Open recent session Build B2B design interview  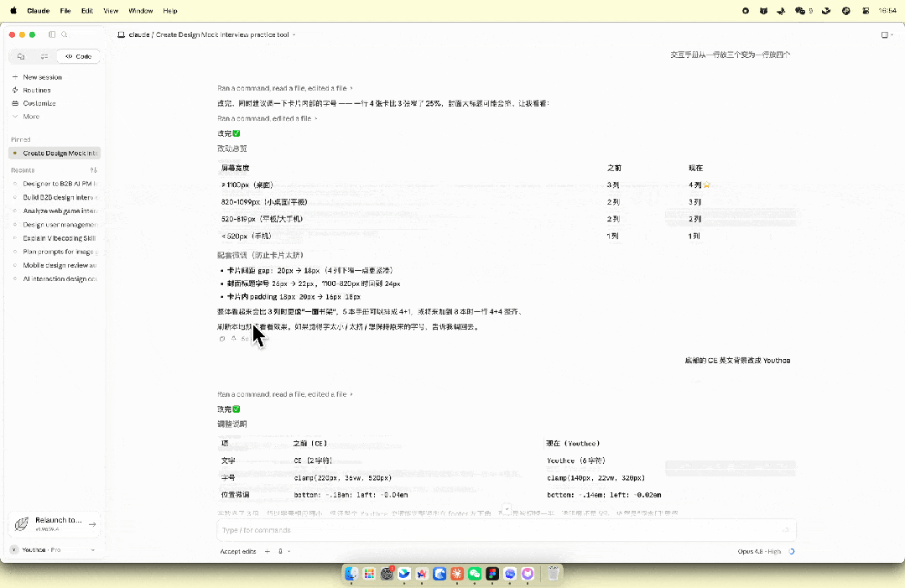coord(55,197)
